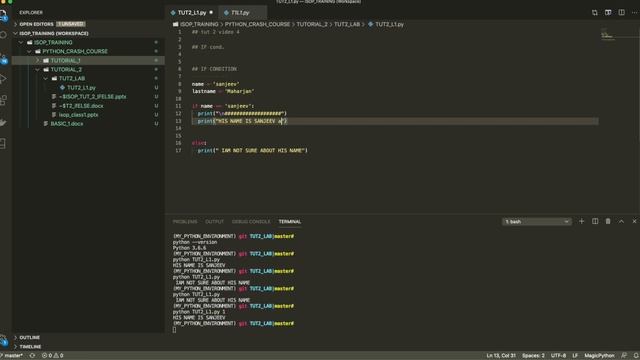Click PYTHON_CRASH_COURSE in the breadcrumb
The width and height of the screenshot is (640, 360).
[257, 24]
